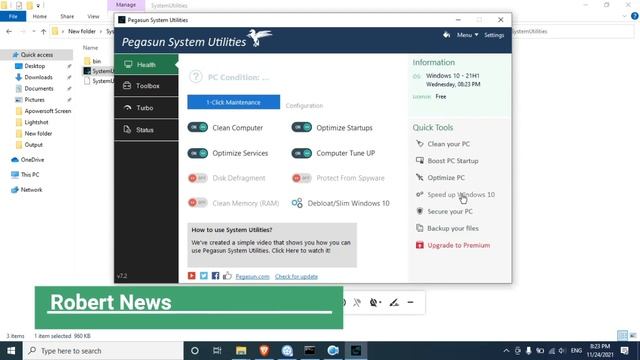640x360 pixels.
Task: Open the Health tab in Pegasun sidebar
Action: (146, 64)
